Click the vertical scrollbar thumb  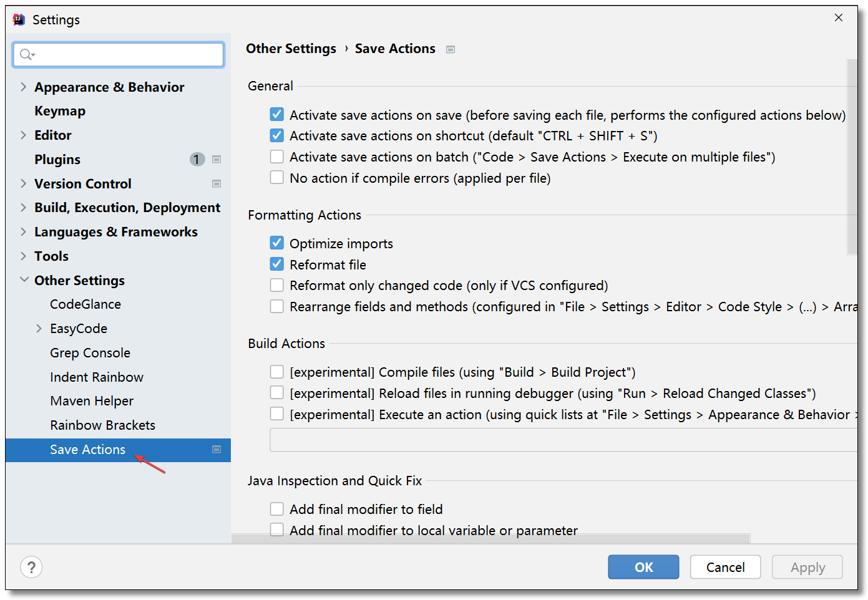(852, 157)
